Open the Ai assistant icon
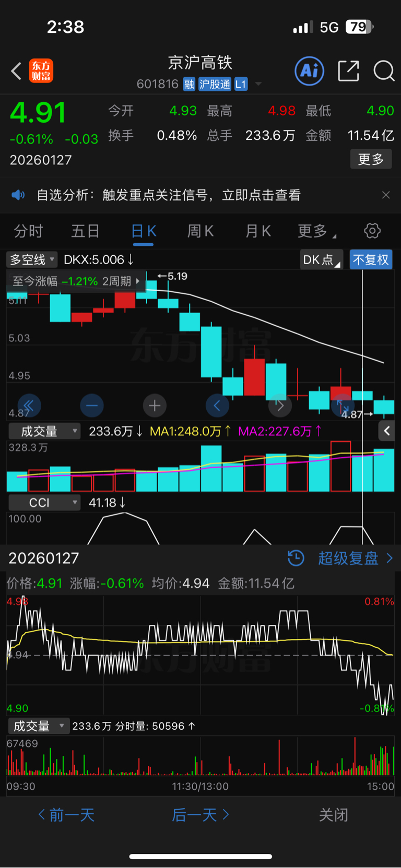Screen dimensions: 401x868 point(310,70)
